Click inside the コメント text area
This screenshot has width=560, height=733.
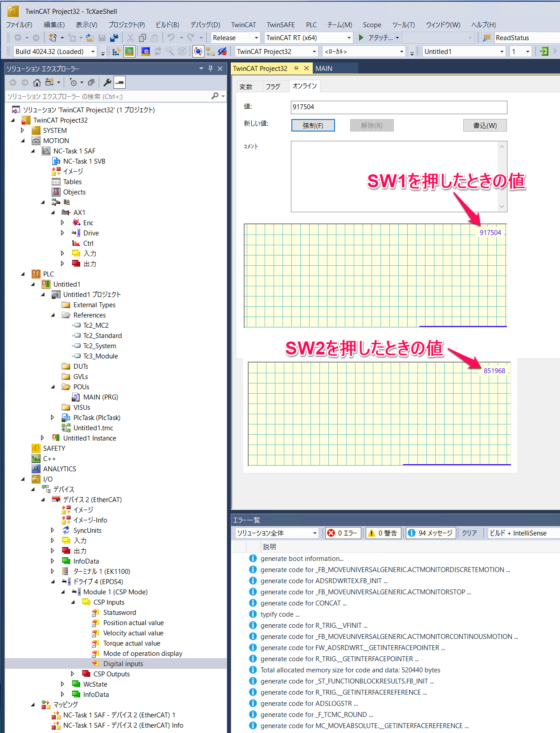[394, 177]
